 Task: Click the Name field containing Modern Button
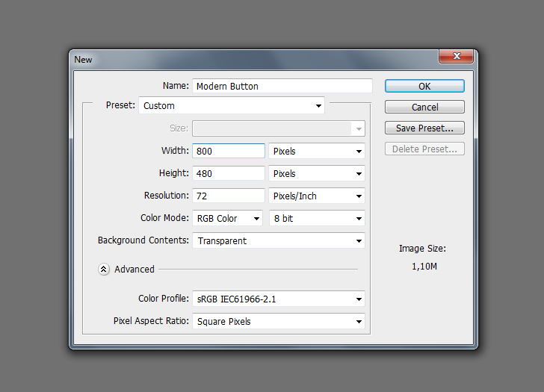coord(282,87)
